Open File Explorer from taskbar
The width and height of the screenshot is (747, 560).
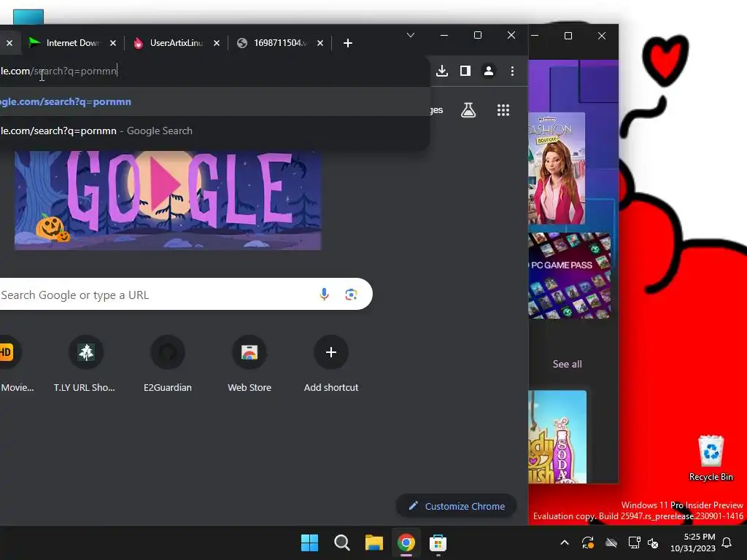coord(374,542)
